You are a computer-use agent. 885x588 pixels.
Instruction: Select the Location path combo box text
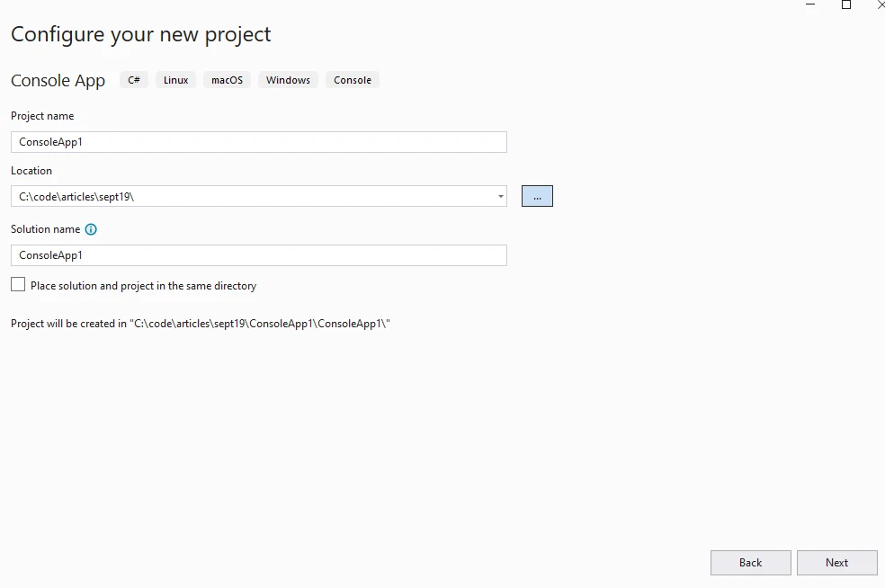click(x=252, y=196)
